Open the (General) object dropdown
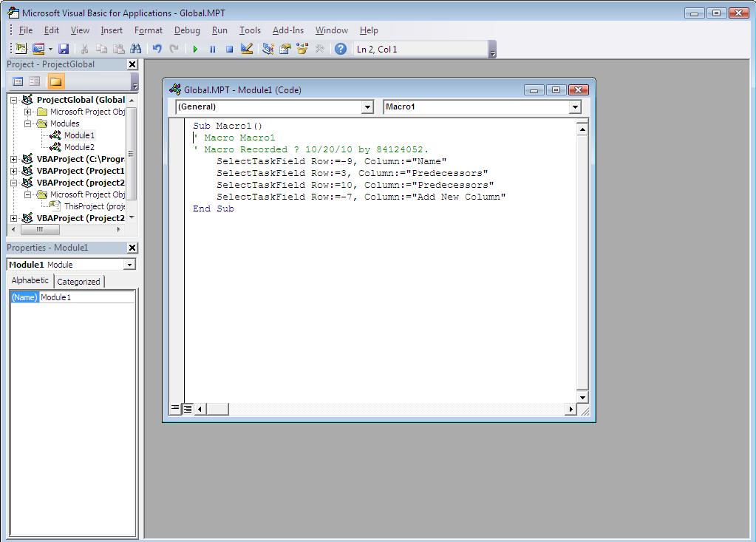 tap(367, 106)
